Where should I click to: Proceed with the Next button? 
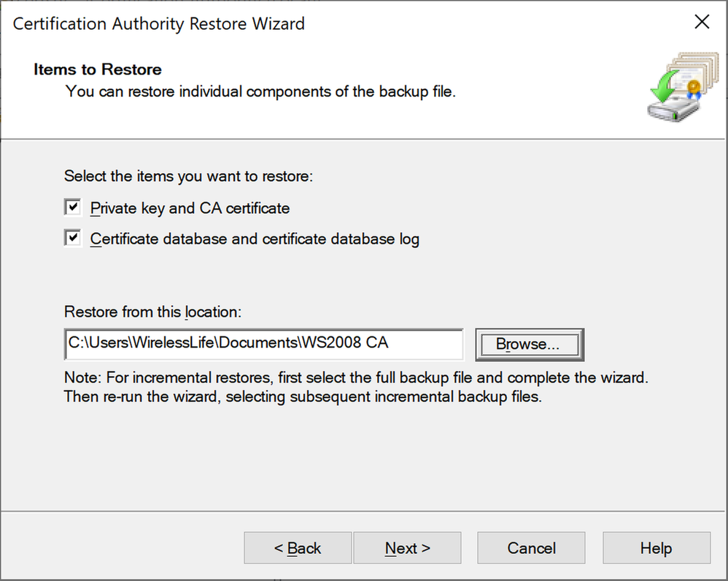tap(407, 548)
